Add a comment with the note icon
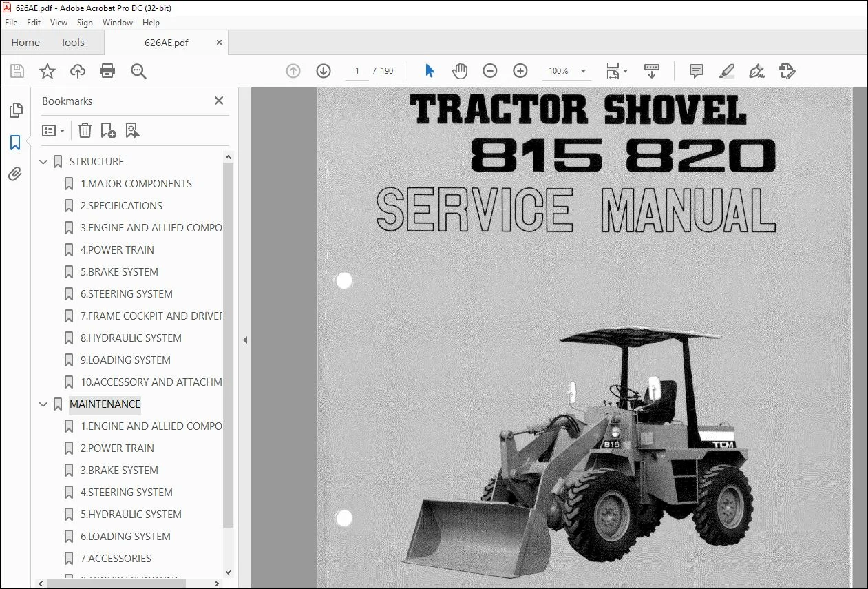Screen dimensions: 868x589 (x=697, y=71)
